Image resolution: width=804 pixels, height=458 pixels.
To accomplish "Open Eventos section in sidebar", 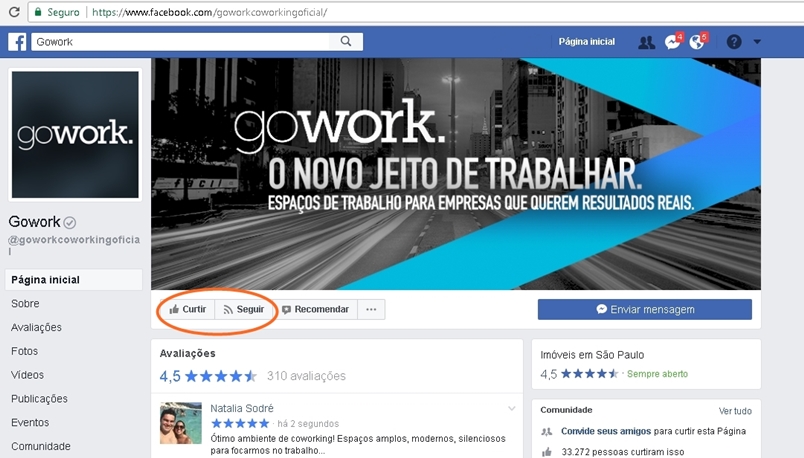I will pyautogui.click(x=30, y=423).
